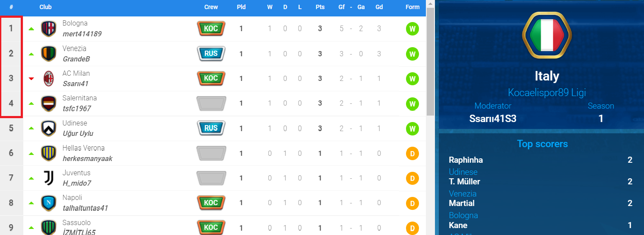Open manager mert414189 profile
Screen dimensions: 644x235
pyautogui.click(x=82, y=34)
